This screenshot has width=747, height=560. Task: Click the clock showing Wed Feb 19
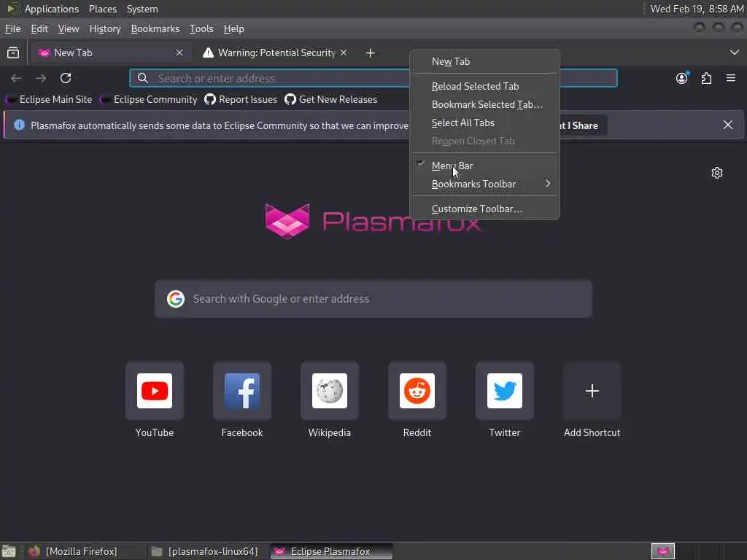[x=697, y=9]
